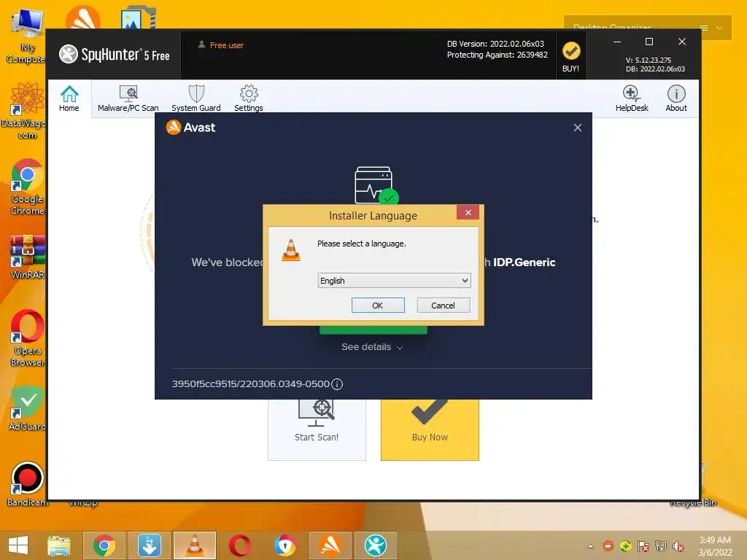Switch to SpyHunter in the taskbar
Image resolution: width=747 pixels, height=560 pixels.
pos(376,545)
